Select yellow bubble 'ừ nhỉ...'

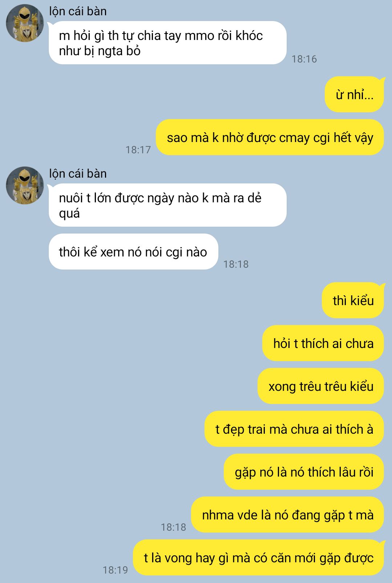354,94
